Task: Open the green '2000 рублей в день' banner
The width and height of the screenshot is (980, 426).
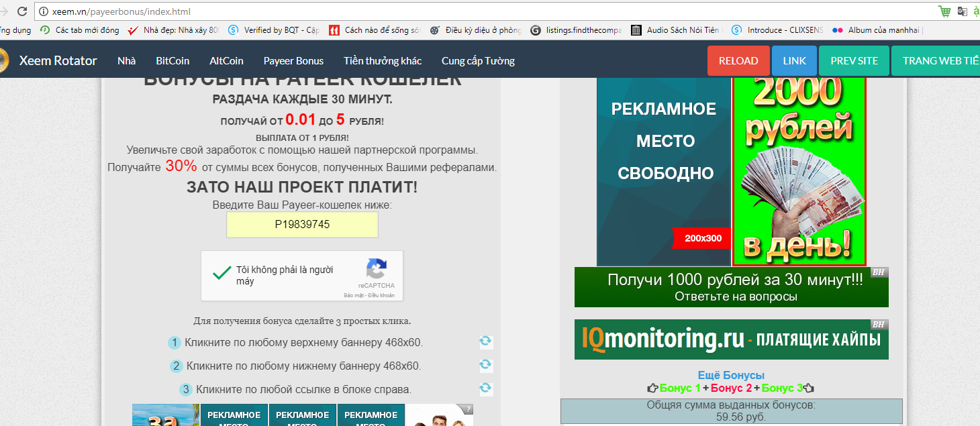Action: tap(799, 171)
